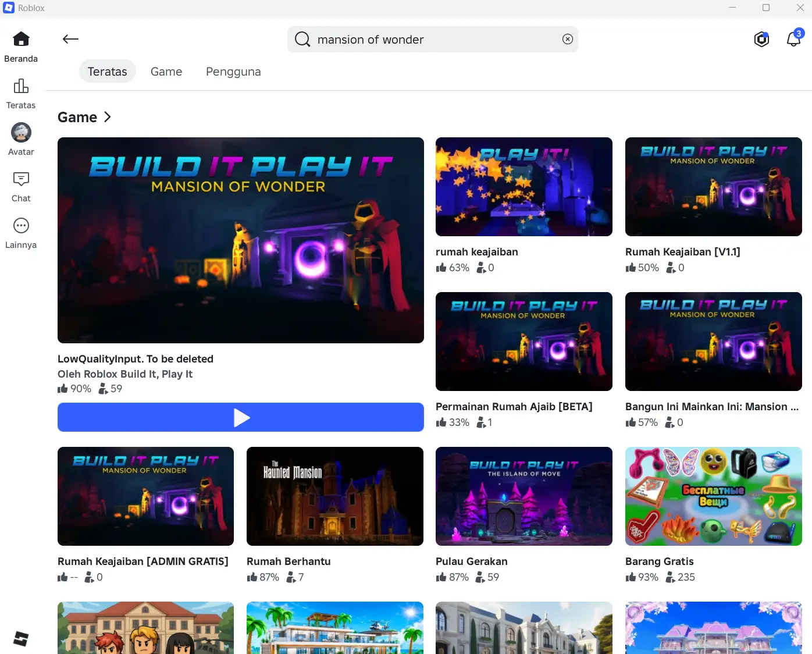Open the white mansion thumbnail in bottom row

click(x=524, y=628)
